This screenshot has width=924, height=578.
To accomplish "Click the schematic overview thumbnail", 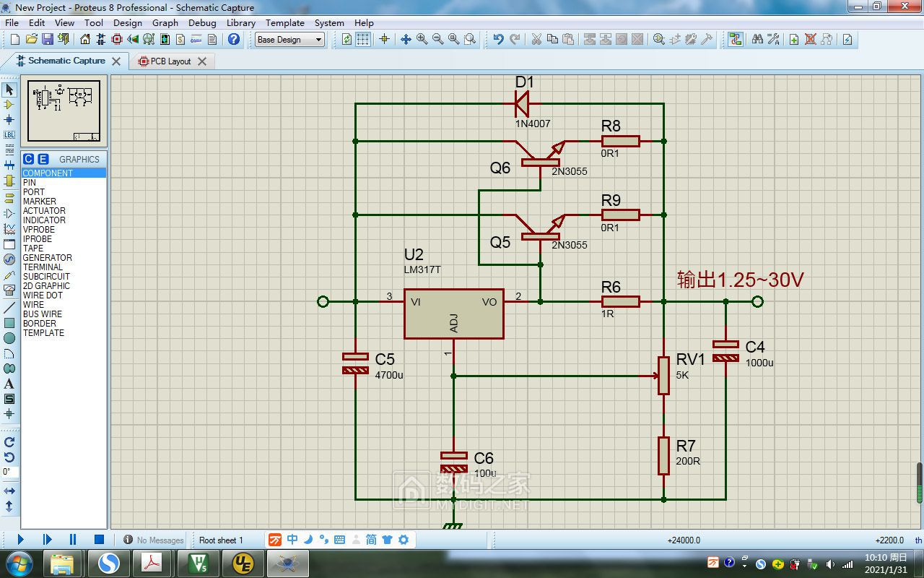I will [x=64, y=111].
